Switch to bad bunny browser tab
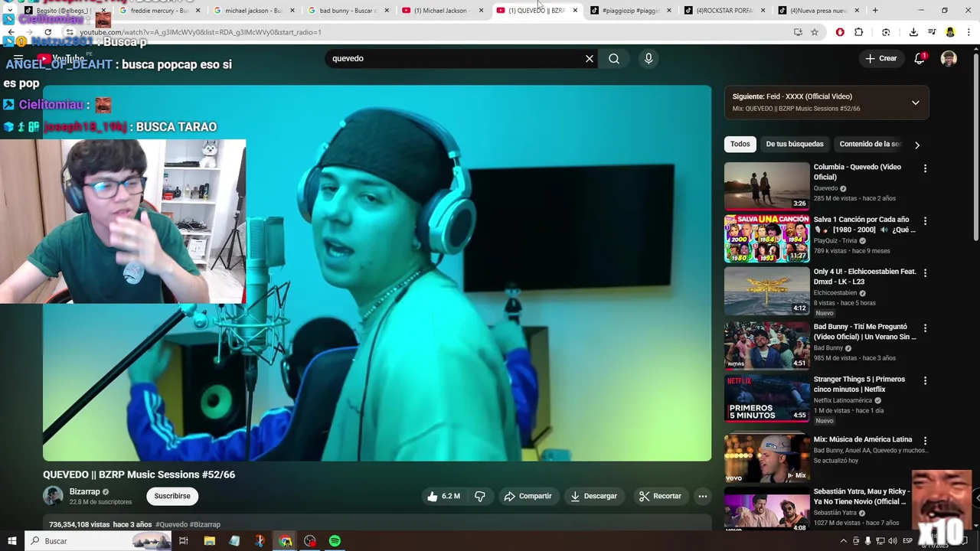 pyautogui.click(x=348, y=11)
